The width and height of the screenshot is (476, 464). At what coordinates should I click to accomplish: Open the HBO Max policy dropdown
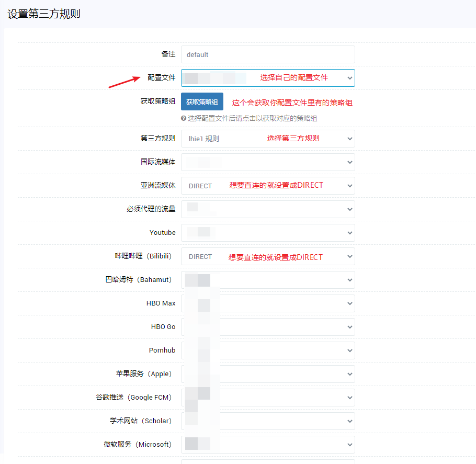(268, 303)
